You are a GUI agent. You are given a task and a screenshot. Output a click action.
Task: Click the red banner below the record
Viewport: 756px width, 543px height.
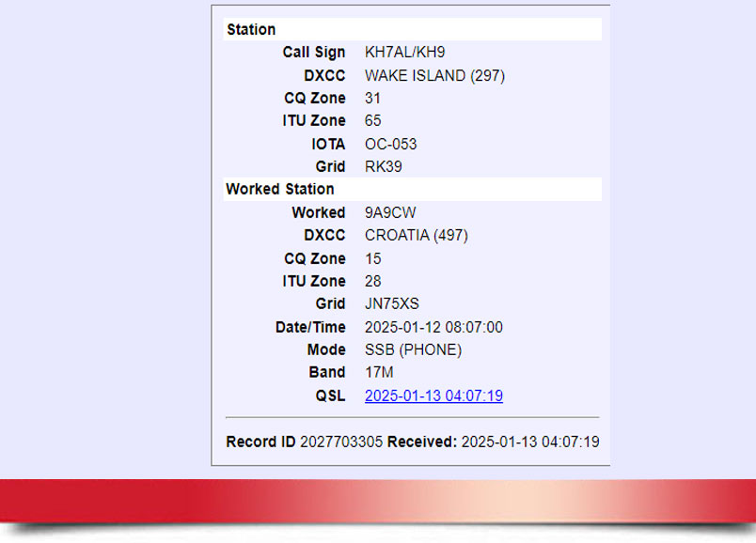coord(378,503)
